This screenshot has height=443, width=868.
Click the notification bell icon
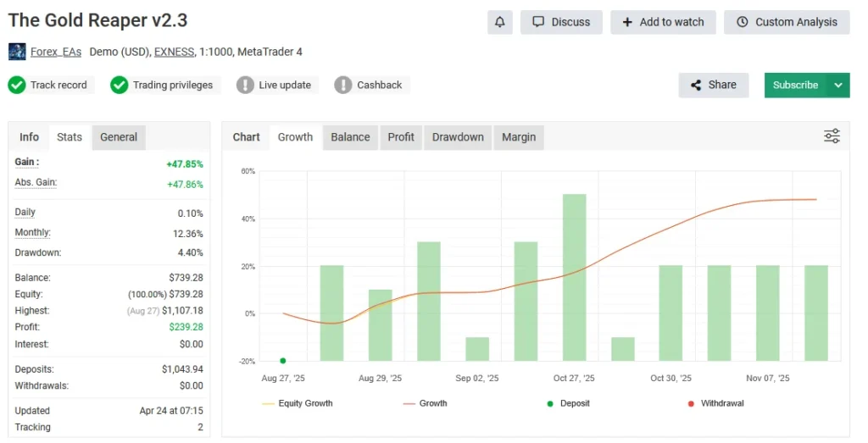coord(499,22)
